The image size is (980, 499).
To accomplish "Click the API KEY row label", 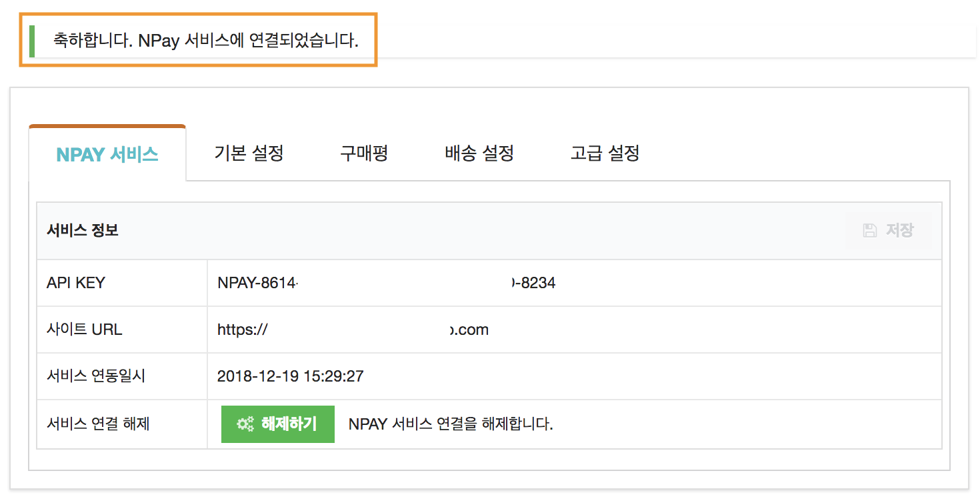I will [x=76, y=283].
